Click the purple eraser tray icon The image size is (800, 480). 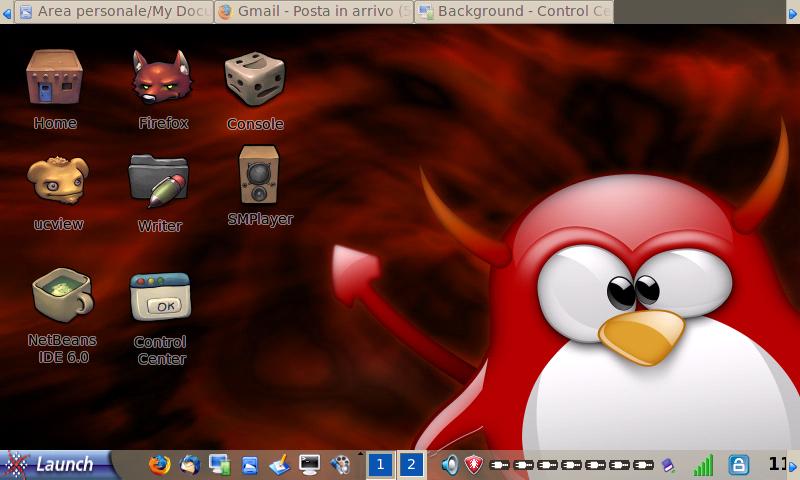[x=668, y=465]
